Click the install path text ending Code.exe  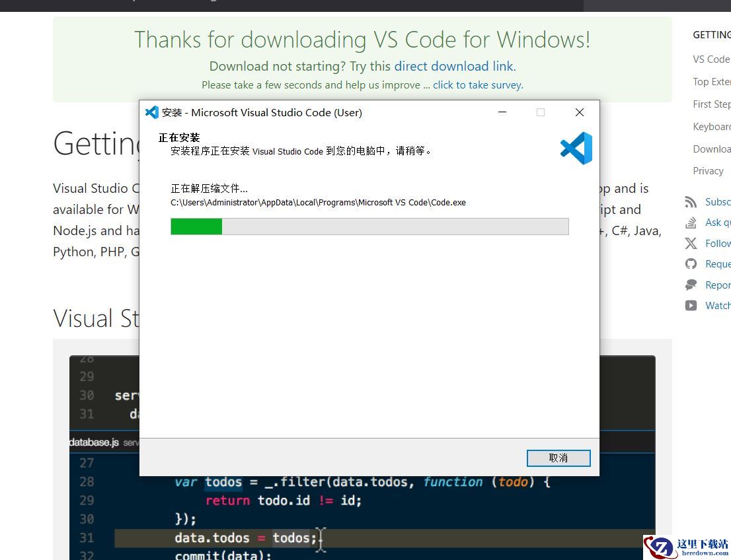pos(318,202)
